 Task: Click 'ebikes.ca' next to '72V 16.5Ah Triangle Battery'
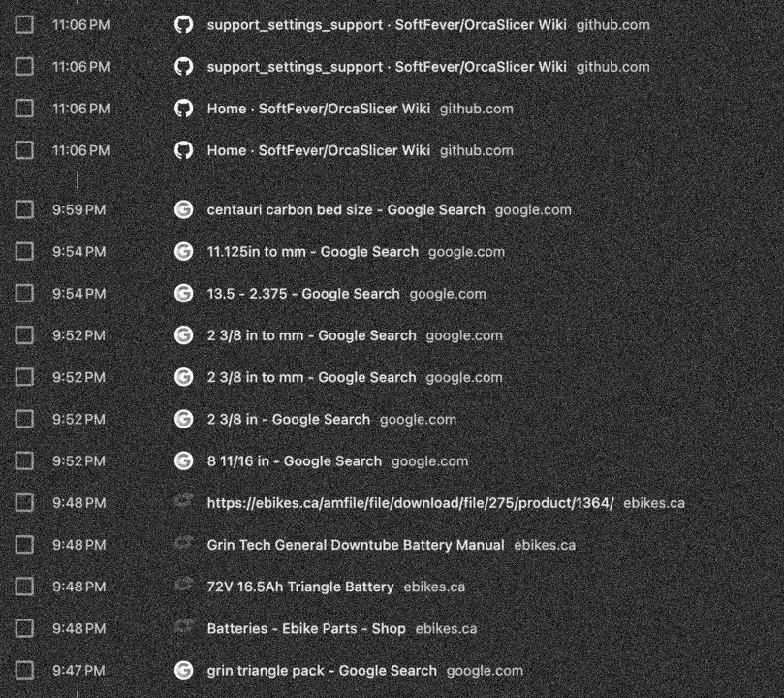[x=434, y=587]
